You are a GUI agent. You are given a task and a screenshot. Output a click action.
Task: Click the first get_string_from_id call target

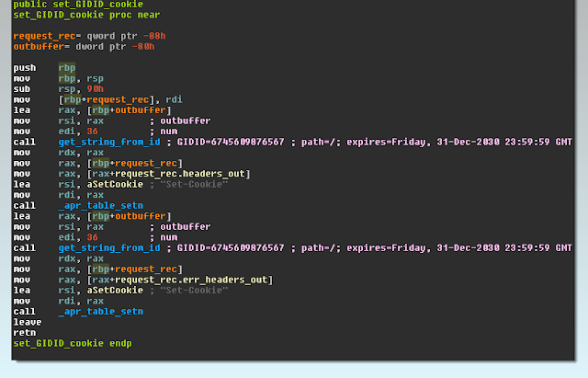pyautogui.click(x=109, y=142)
